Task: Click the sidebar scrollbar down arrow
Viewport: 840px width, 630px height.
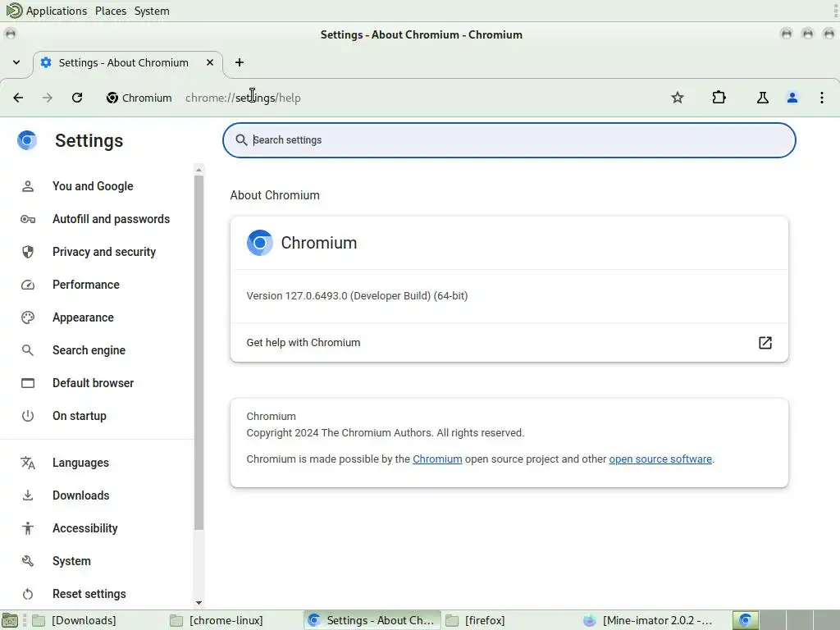Action: click(x=199, y=603)
